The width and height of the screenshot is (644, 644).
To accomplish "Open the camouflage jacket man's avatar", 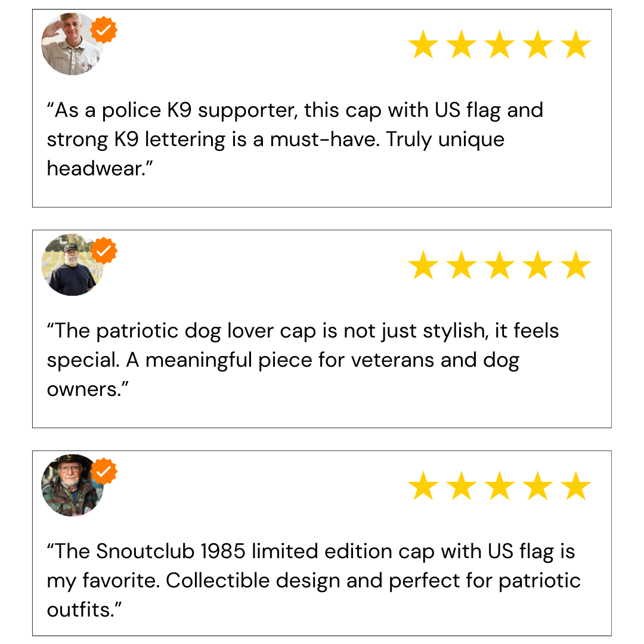I will [x=72, y=485].
